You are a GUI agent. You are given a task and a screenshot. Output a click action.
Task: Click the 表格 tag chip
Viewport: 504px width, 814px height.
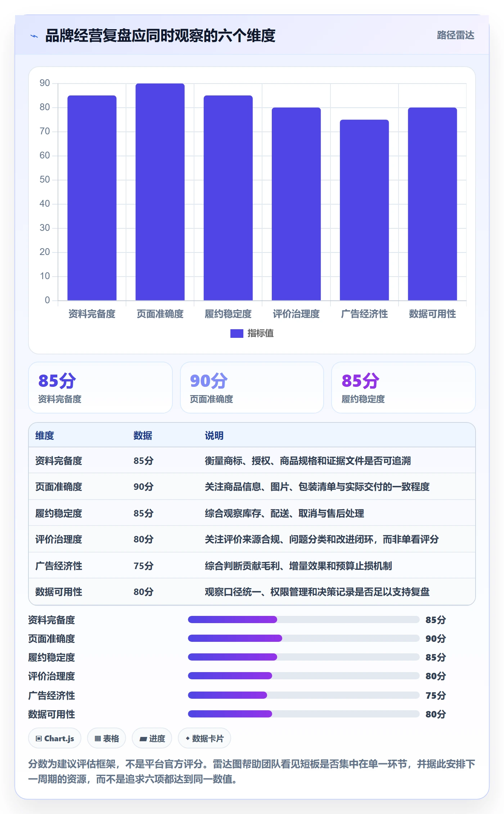107,738
